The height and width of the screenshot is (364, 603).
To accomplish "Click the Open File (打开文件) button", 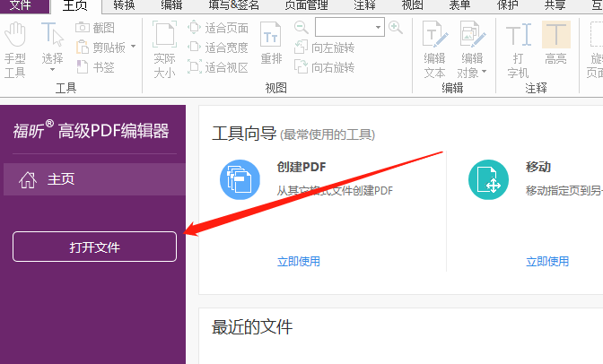I will tap(94, 247).
